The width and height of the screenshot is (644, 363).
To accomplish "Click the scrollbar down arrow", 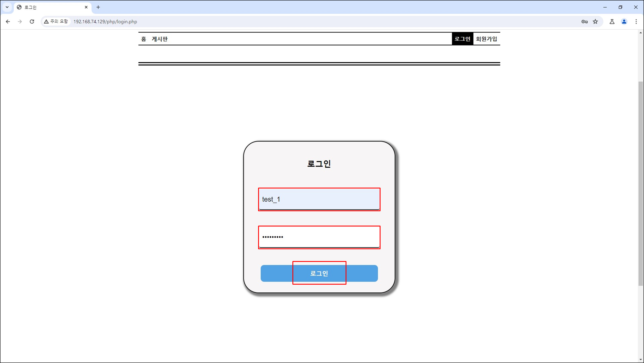I will click(640, 360).
